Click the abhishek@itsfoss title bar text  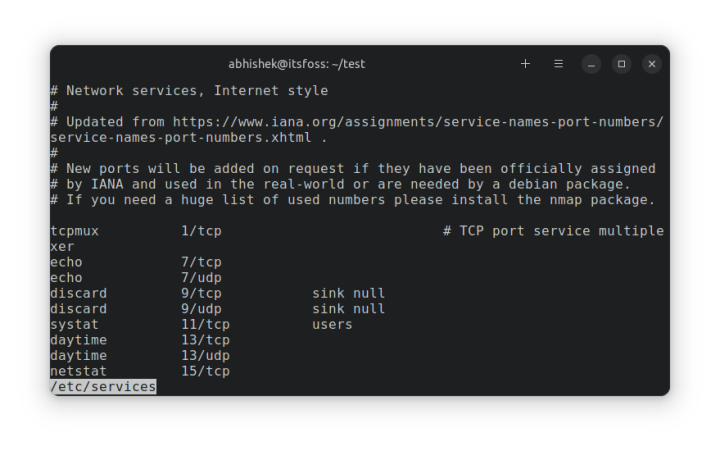[296, 64]
